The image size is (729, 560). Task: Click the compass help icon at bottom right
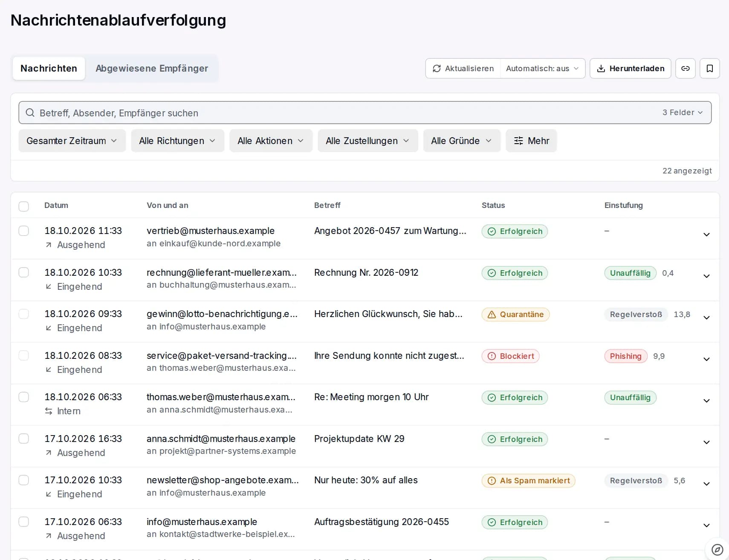coord(717,550)
